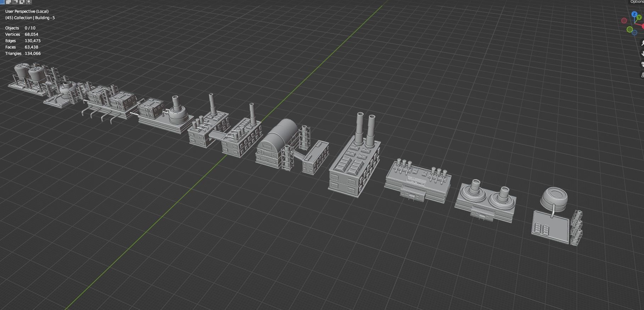Click the blue Z axis gizmo handle
This screenshot has height=310, width=644.
[634, 15]
